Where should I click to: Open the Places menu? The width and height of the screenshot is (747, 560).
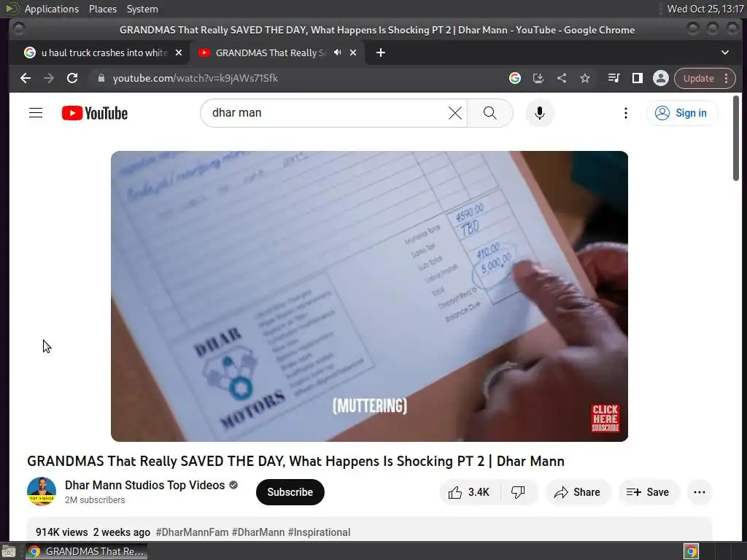click(102, 9)
